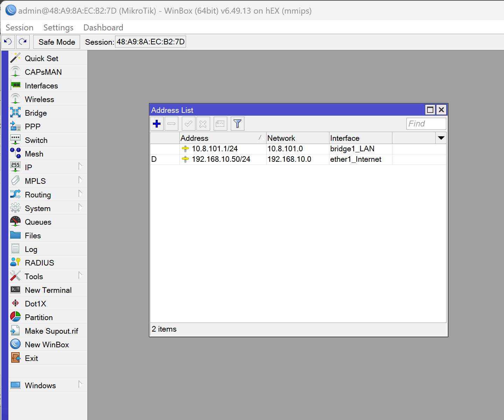Screen dimensions: 504x420
Task: Expand the Routing submenu
Action: [38, 195]
